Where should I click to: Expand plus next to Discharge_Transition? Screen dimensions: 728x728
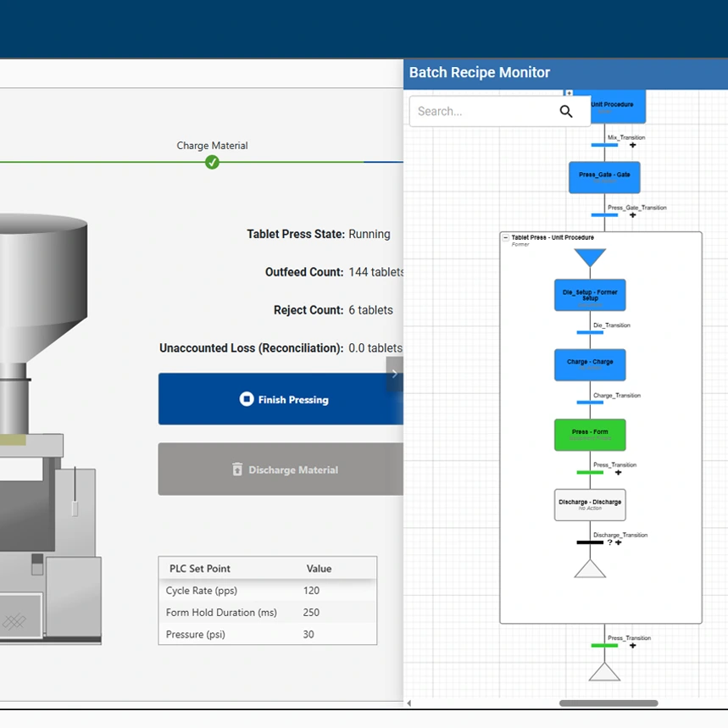point(618,542)
